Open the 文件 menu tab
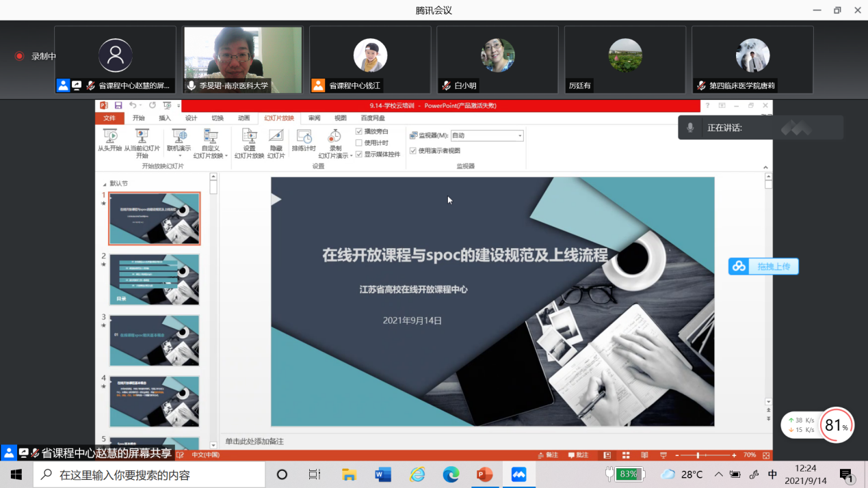The width and height of the screenshot is (868, 488). tap(109, 118)
